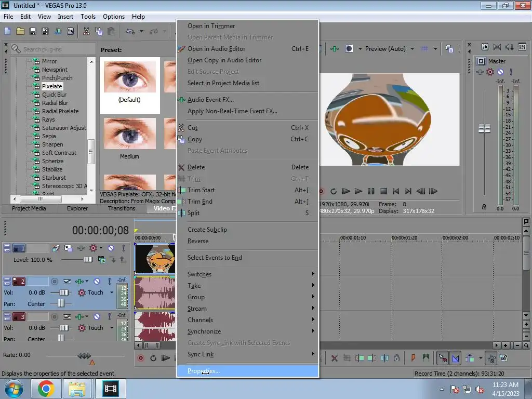532x399 pixels.
Task: Choose Audio Event FX in context menu
Action: (x=248, y=100)
